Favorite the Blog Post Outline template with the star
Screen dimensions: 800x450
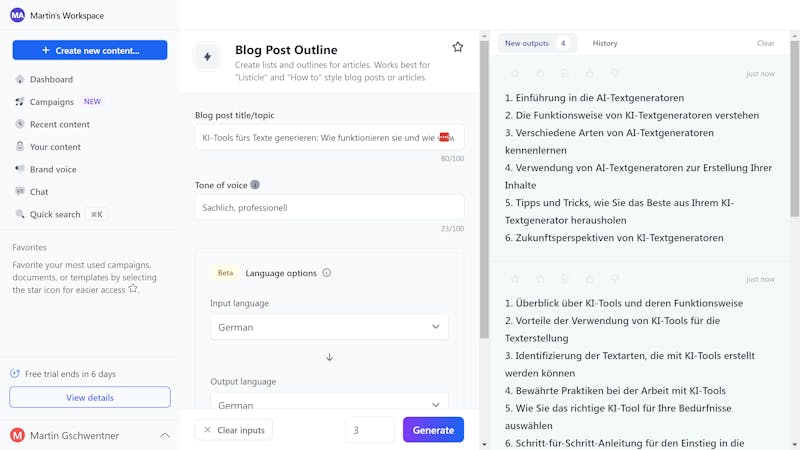(458, 47)
